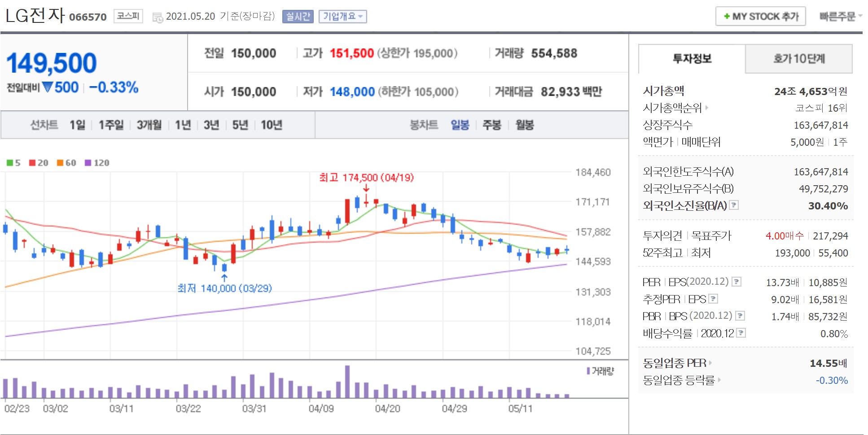Screen dimensions: 868x435
Task: Open the 기업개요 dropdown
Action: pos(343,17)
